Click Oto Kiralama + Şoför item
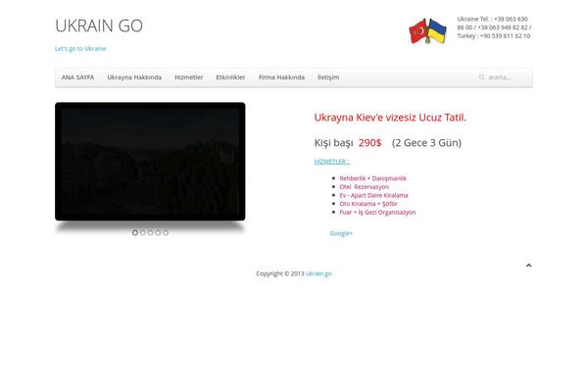 click(368, 204)
